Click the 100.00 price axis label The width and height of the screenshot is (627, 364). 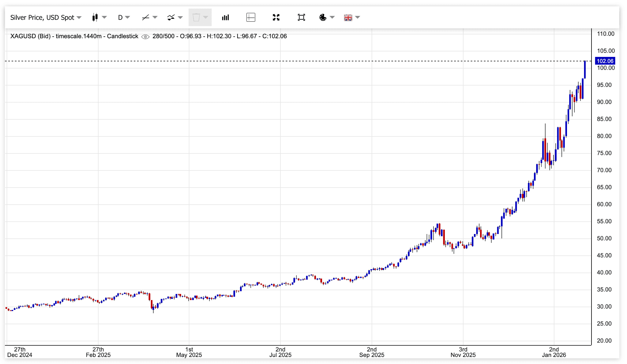click(x=606, y=68)
